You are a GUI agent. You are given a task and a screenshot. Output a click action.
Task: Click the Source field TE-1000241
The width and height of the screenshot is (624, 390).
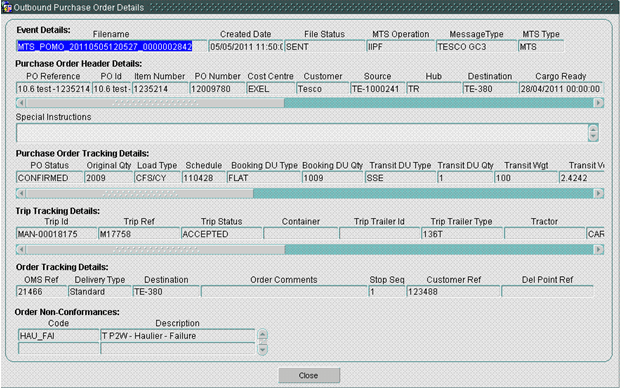(378, 89)
